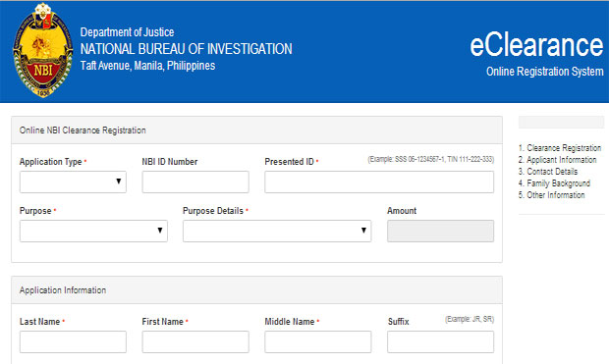Image resolution: width=609 pixels, height=364 pixels.
Task: Expand the Purpose Details dropdown
Action: (277, 231)
